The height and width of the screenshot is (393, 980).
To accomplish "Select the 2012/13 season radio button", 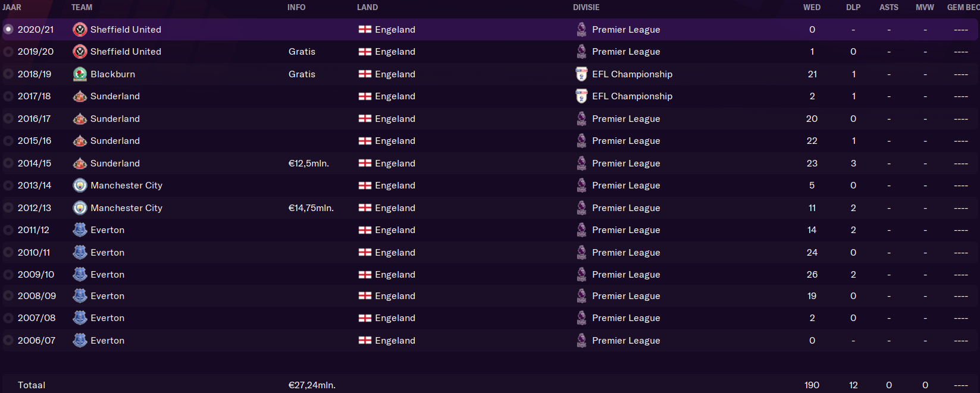I will (8, 208).
